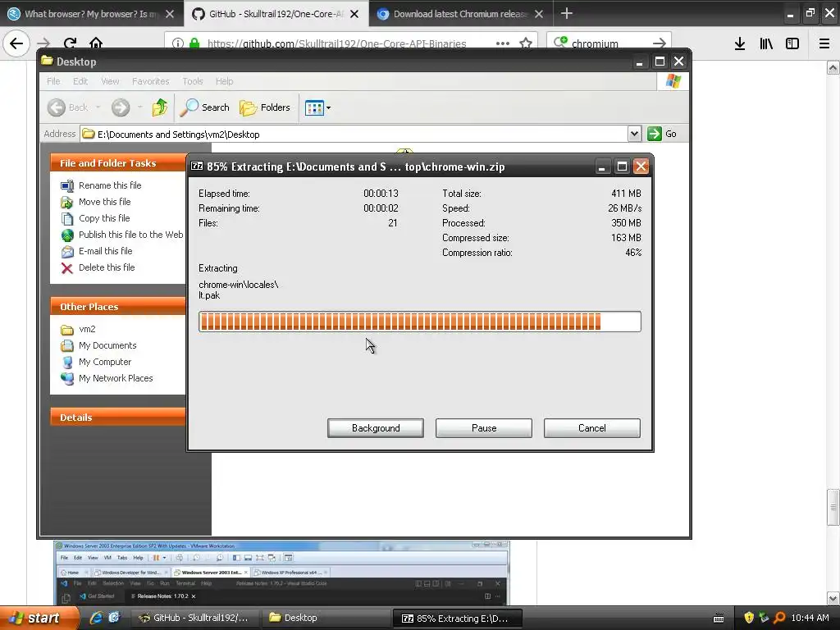Cancel the 7-Zip extraction

(592, 428)
